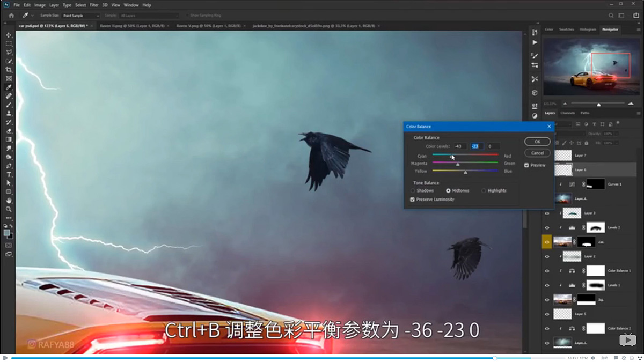Hide the Layer 3 layer visibility
Image resolution: width=644 pixels, height=362 pixels.
point(547,213)
